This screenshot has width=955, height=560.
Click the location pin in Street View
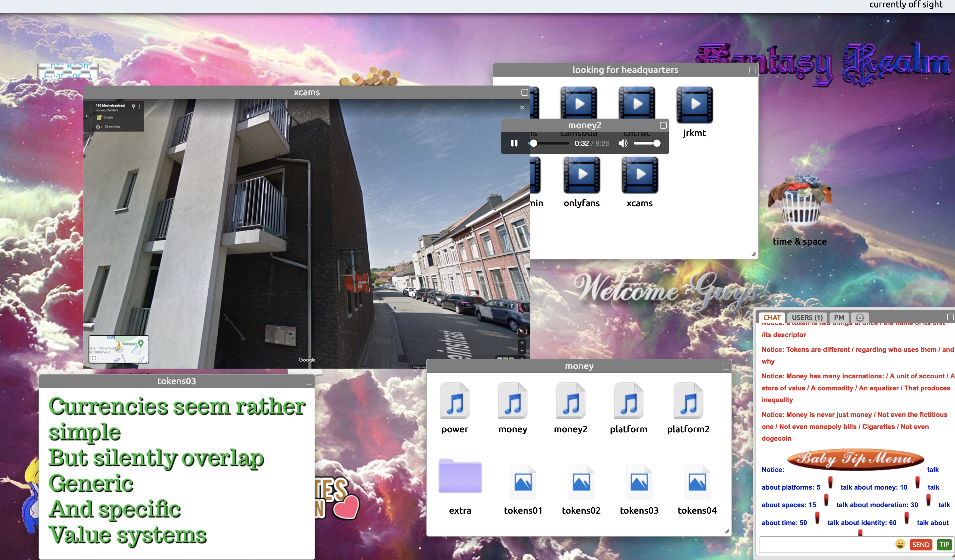click(x=133, y=107)
